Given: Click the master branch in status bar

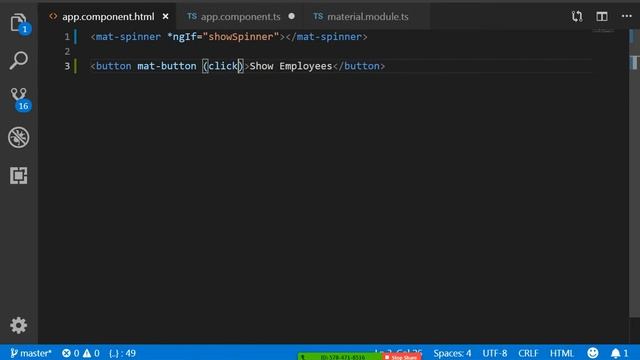Looking at the screenshot, I should (x=31, y=353).
